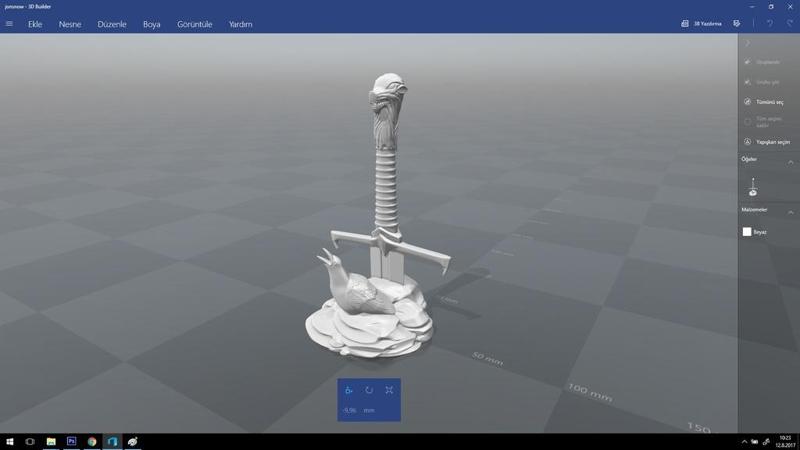Open the Nesne menu
Image resolution: width=800 pixels, height=450 pixels.
tap(70, 24)
